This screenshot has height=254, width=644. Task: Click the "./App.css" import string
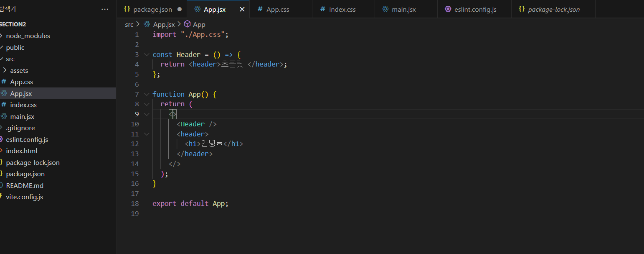203,35
